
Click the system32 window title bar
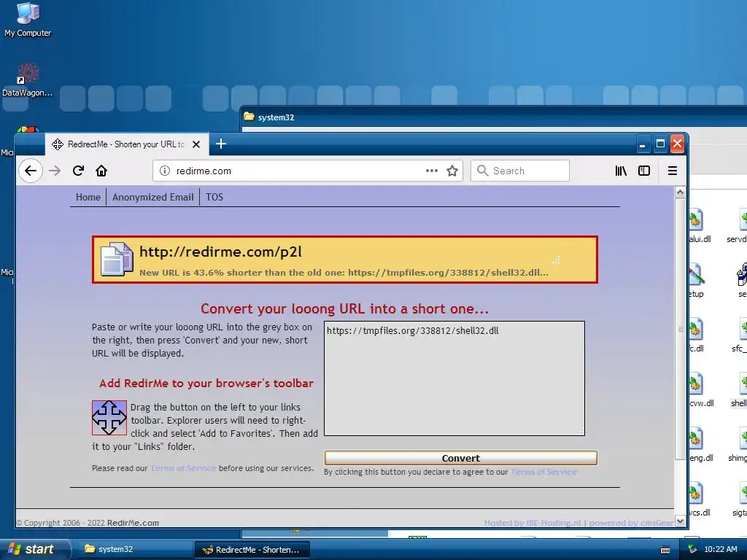point(493,117)
